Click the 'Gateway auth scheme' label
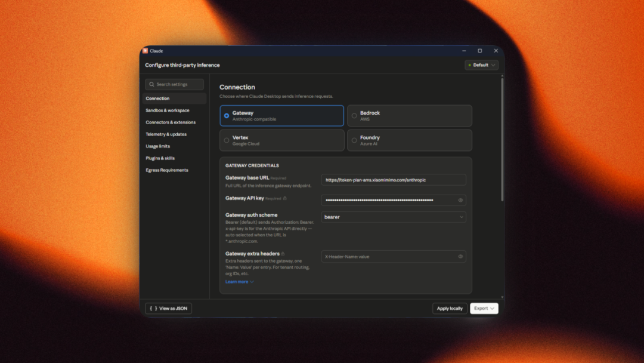Viewport: 644px width, 363px height. pyautogui.click(x=252, y=215)
